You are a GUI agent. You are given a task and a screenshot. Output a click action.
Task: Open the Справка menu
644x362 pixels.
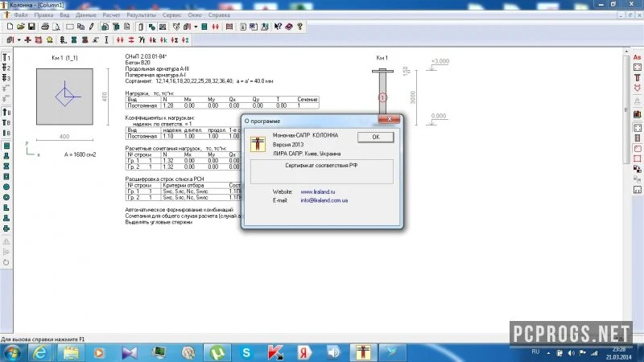[219, 14]
